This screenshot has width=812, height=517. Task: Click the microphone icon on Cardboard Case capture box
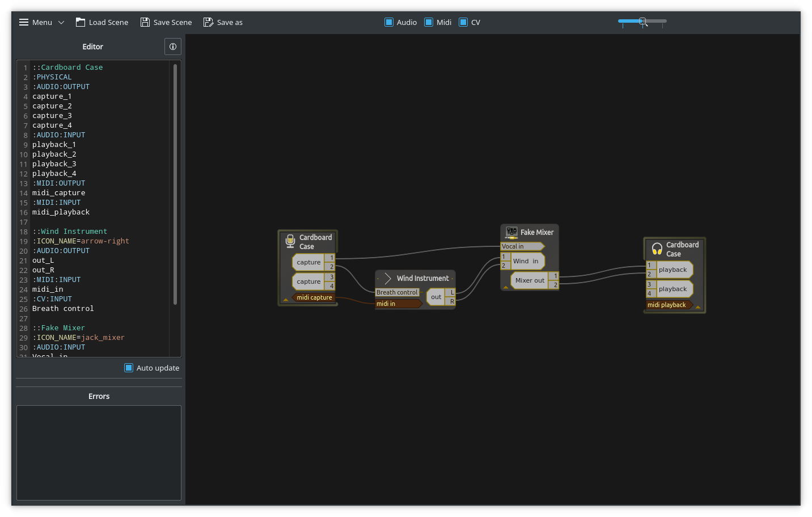pos(290,242)
